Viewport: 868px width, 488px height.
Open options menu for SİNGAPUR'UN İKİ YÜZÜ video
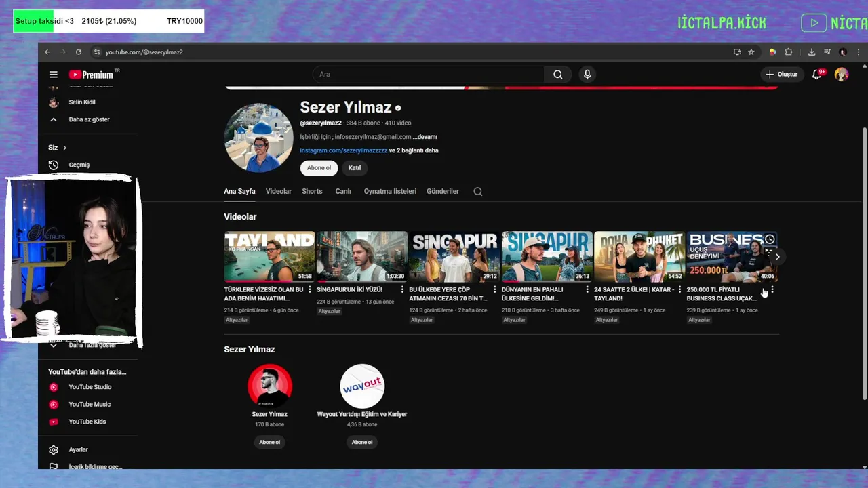pos(402,290)
